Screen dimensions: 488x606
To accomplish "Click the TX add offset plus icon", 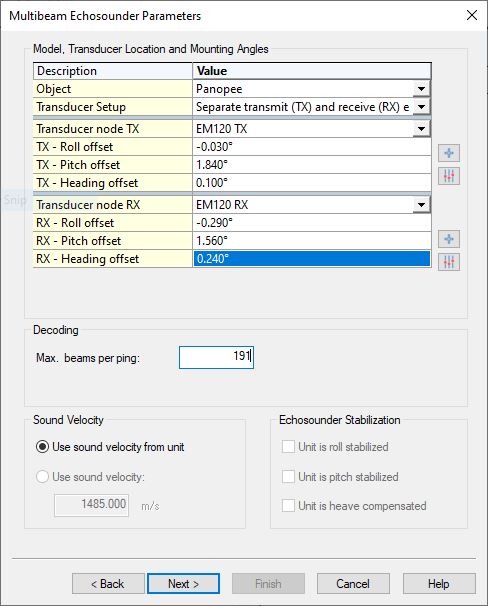I will [449, 153].
